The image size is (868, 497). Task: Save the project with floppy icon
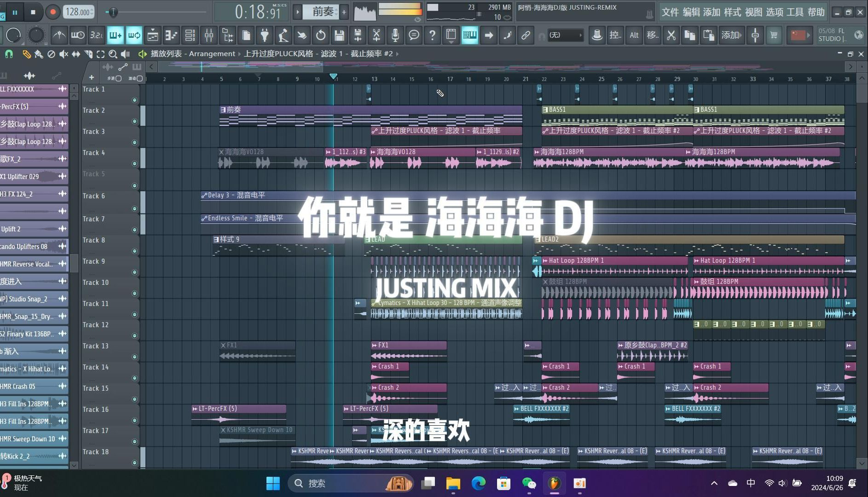(339, 35)
